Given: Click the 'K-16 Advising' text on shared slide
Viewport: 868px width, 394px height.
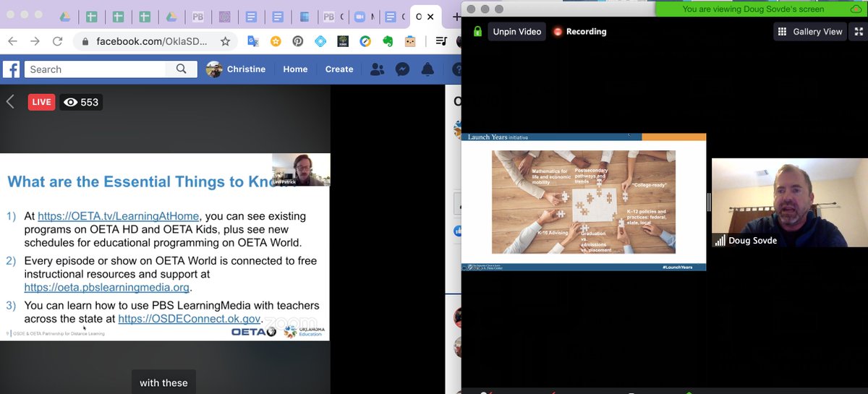Looking at the screenshot, I should [x=553, y=231].
